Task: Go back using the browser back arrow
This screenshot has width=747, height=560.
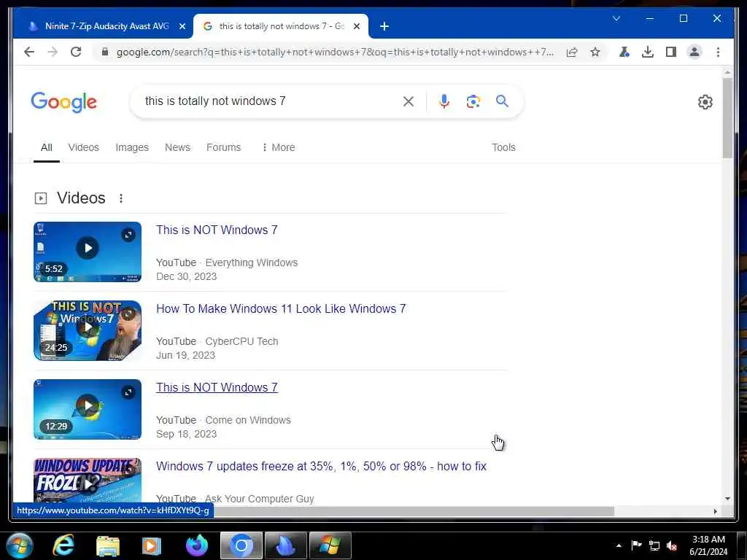Action: [29, 52]
